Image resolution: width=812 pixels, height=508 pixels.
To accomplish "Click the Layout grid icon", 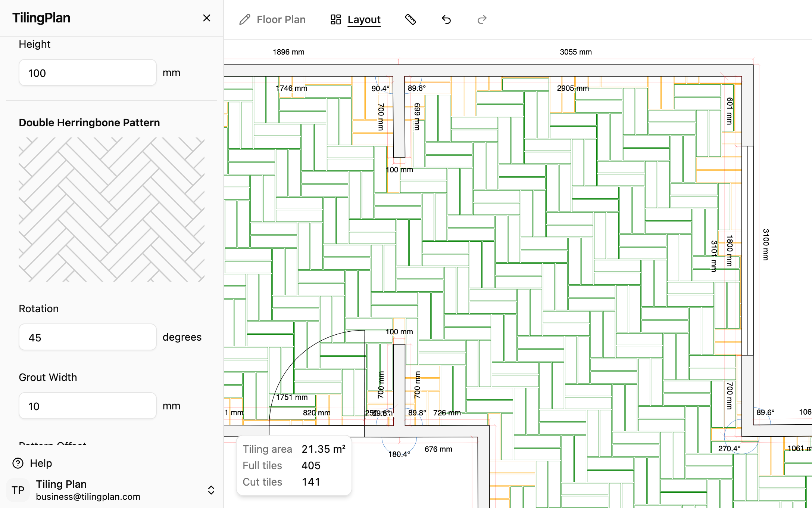I will coord(336,19).
